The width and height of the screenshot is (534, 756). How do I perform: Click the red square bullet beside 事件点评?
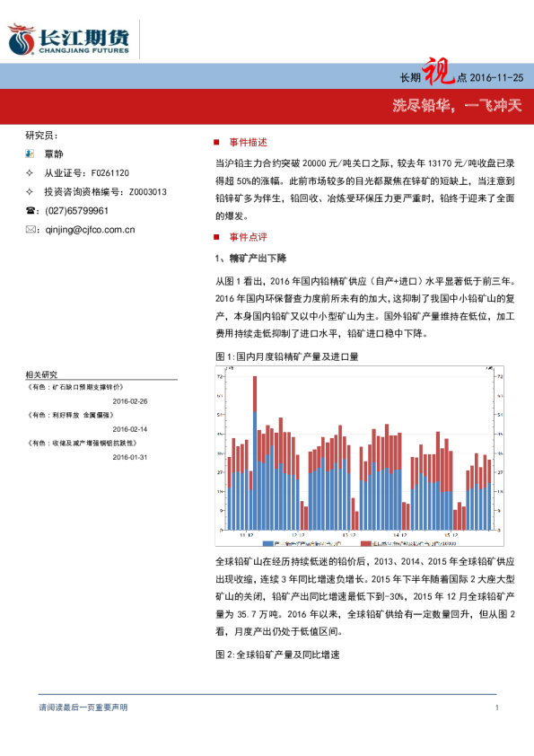point(217,237)
